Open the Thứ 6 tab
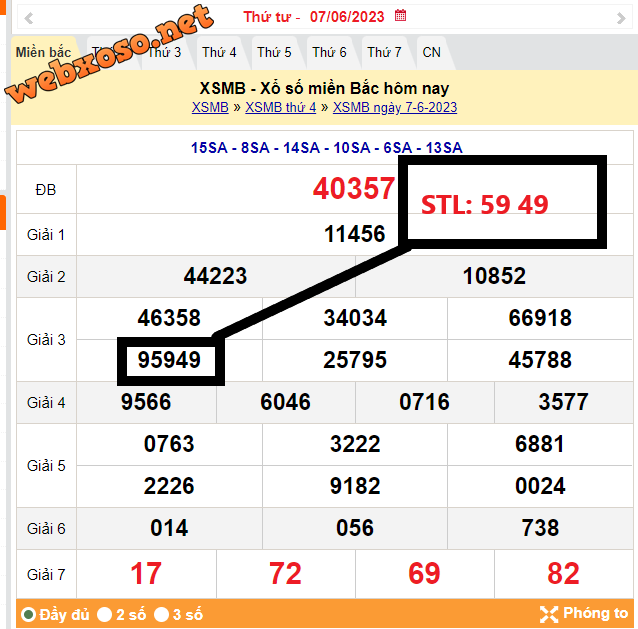 (329, 52)
